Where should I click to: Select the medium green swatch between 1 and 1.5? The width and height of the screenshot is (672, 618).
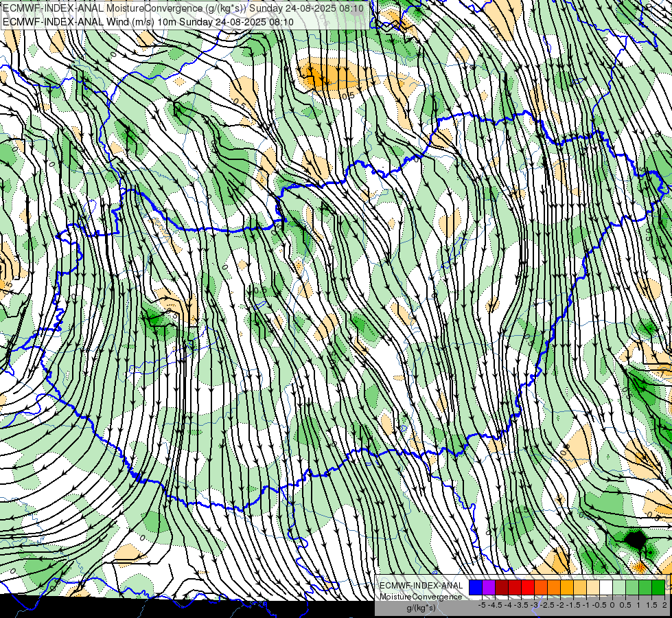click(x=645, y=587)
